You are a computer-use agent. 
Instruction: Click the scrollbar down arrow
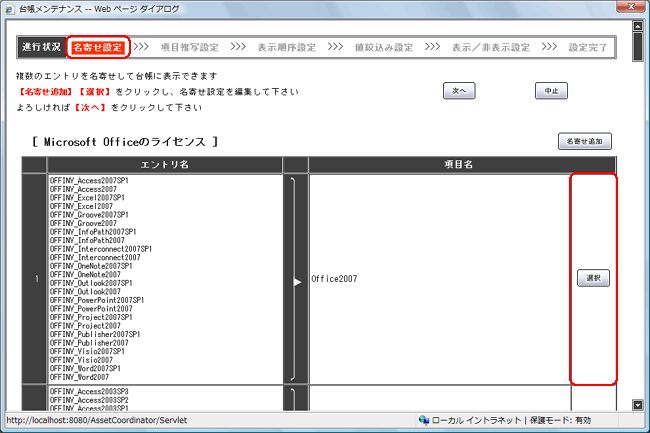pos(638,405)
